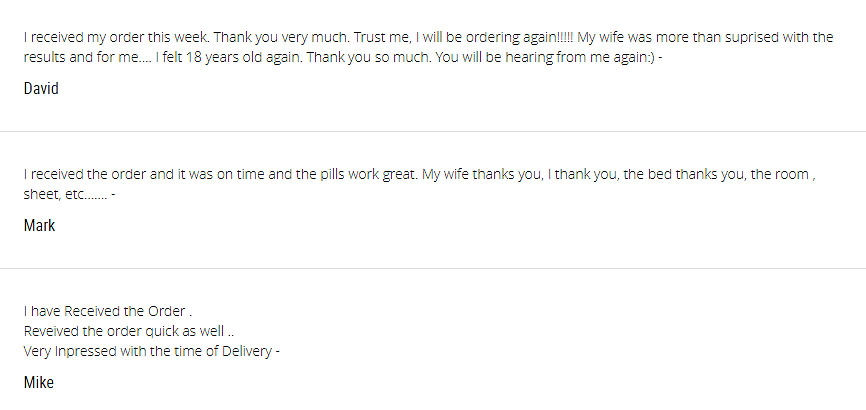The width and height of the screenshot is (866, 410).
Task: Click the divider line between David and Mark reviews
Action: [x=433, y=131]
